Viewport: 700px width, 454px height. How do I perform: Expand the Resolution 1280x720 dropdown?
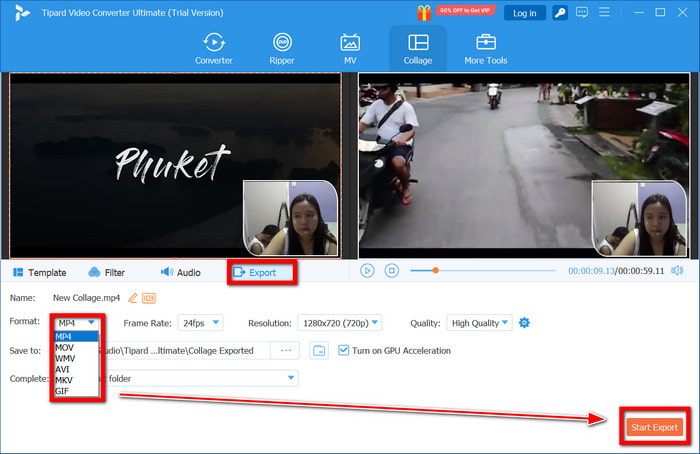click(339, 323)
